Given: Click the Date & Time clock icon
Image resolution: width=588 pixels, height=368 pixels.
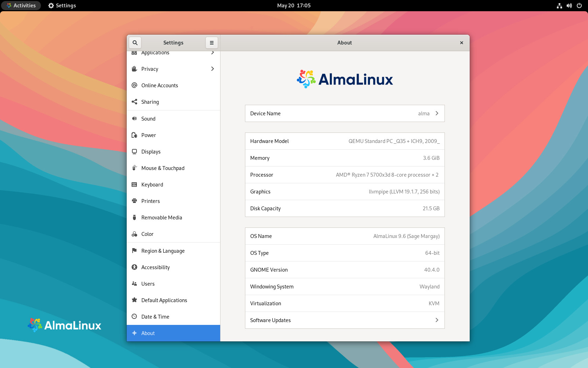Looking at the screenshot, I should pyautogui.click(x=134, y=316).
